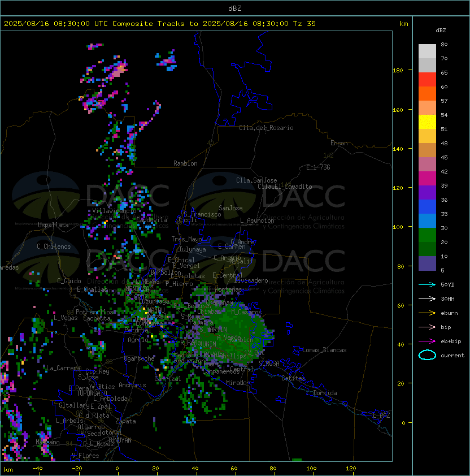Click the 'V_Flores' place label
This screenshot has width=470, height=476.
(x=85, y=456)
